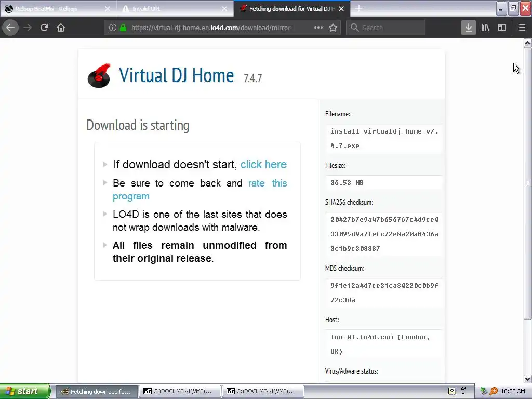Screen dimensions: 532x399
Task: Click the SHA256 checksum value
Action: pos(384,234)
